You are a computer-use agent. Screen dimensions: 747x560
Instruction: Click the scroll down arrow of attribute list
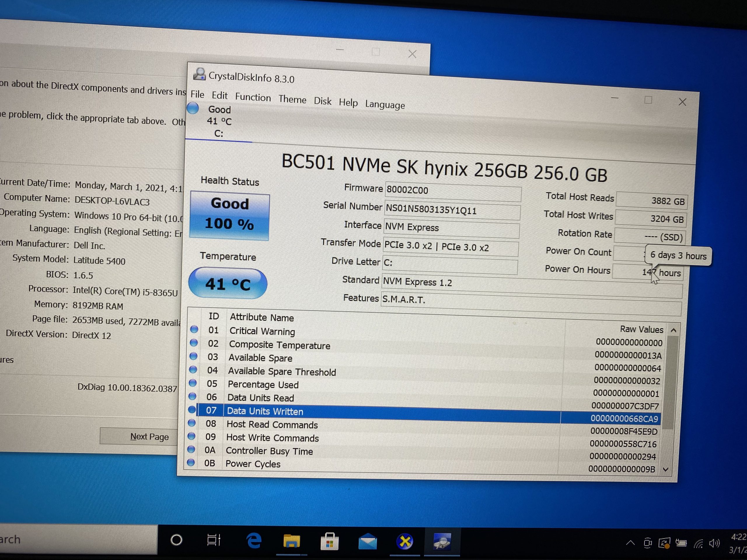pos(666,470)
